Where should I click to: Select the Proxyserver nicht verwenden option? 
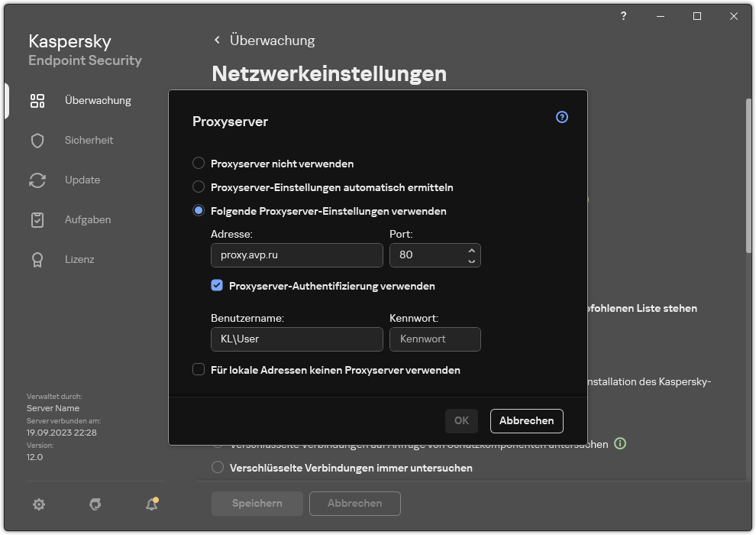coord(199,163)
